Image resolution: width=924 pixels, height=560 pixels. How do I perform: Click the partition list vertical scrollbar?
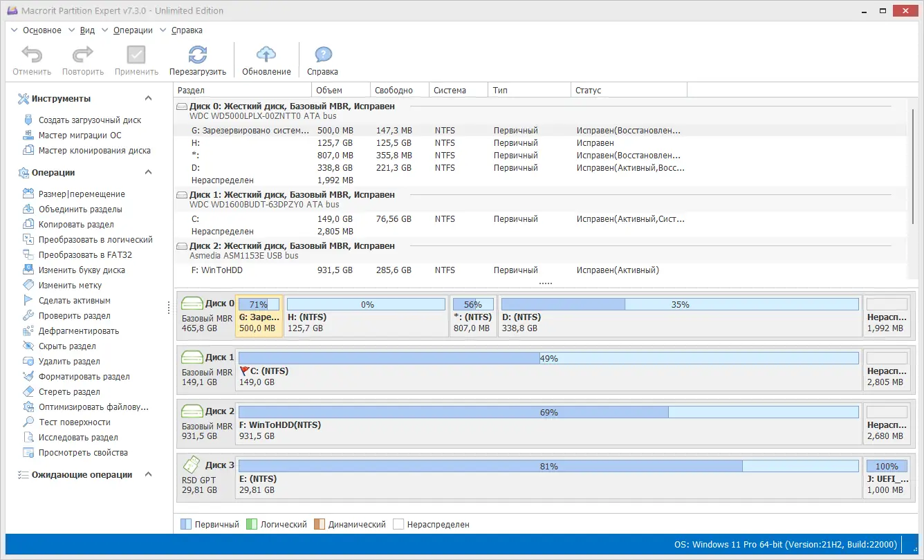[914, 166]
